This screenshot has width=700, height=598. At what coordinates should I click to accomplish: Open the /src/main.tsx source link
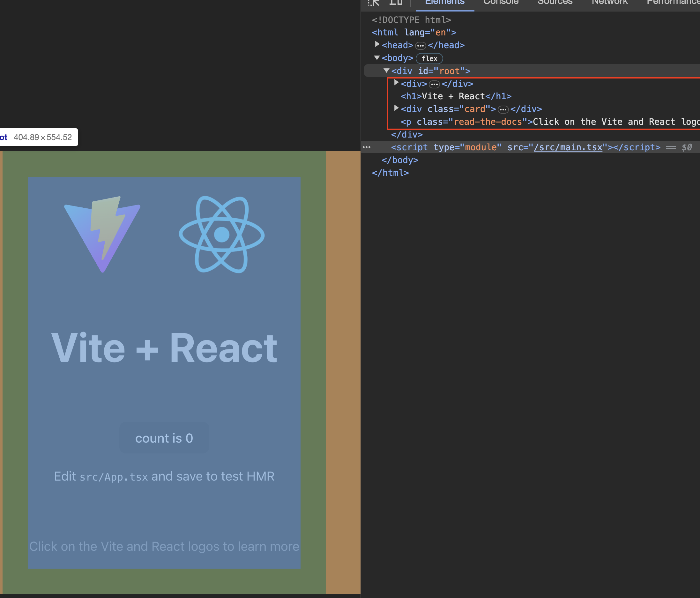tap(568, 147)
